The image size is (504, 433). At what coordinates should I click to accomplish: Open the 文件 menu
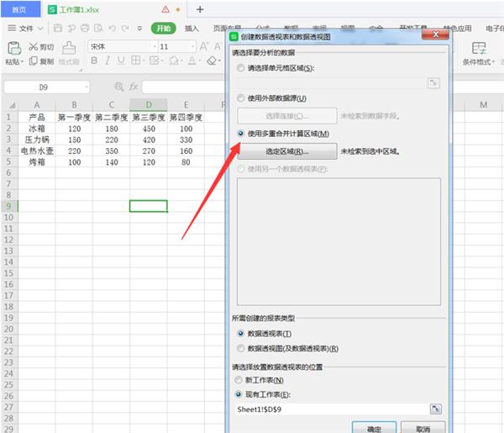[x=26, y=29]
